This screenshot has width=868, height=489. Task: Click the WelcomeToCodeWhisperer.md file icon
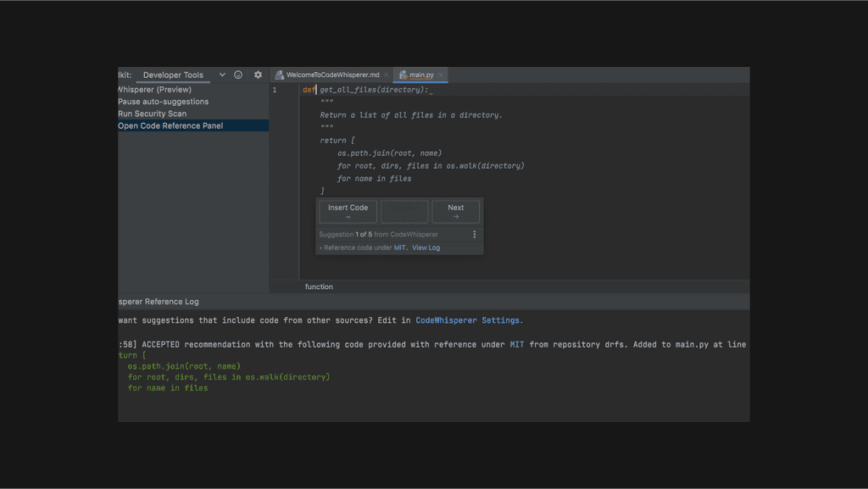[279, 75]
